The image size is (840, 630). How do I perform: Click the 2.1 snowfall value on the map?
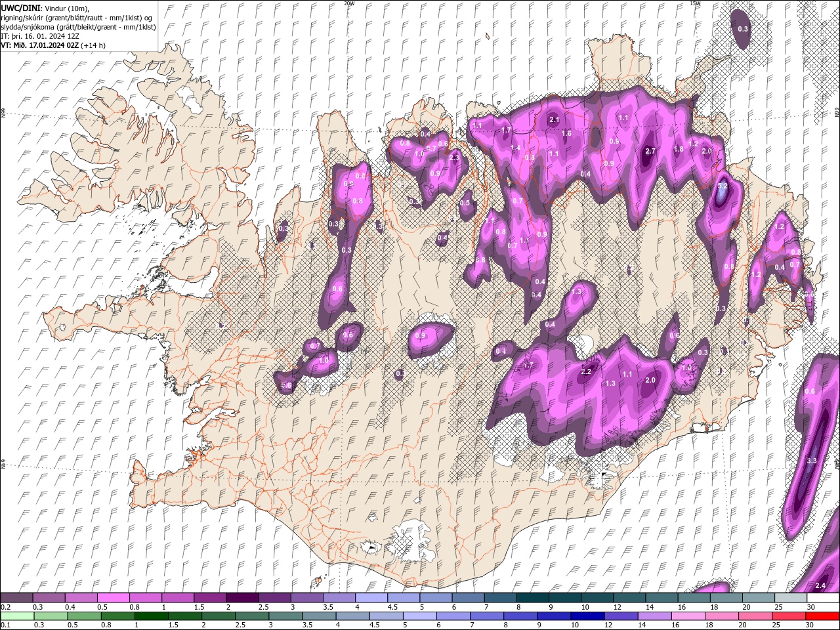click(554, 119)
